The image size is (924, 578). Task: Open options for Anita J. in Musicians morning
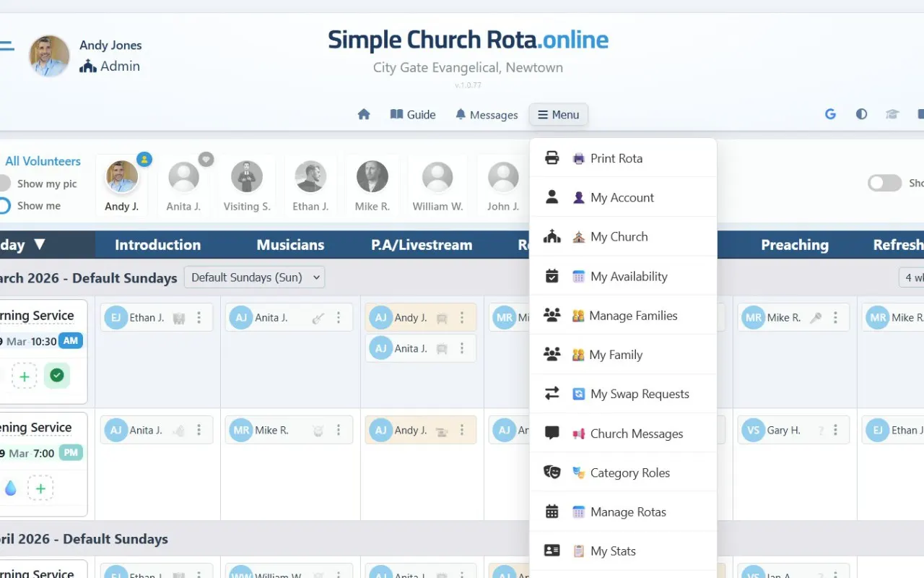[x=339, y=318]
